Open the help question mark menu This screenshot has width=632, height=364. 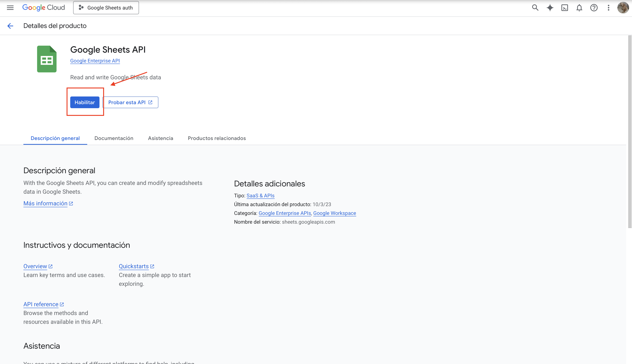coord(594,8)
